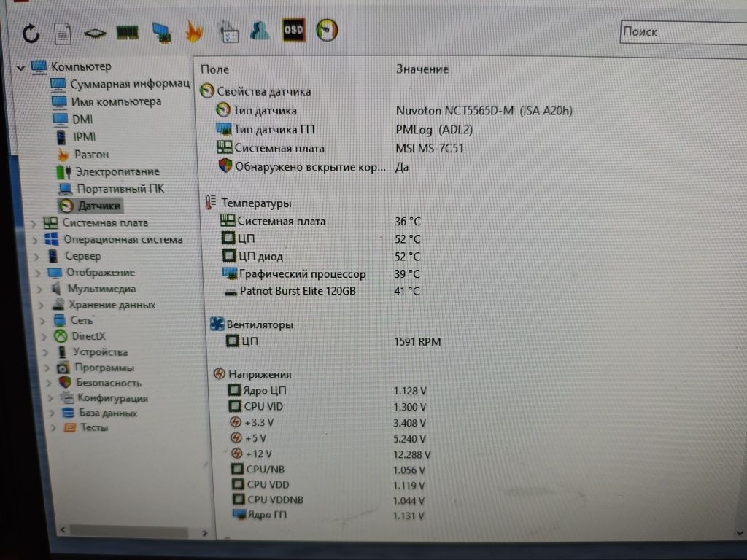The image size is (747, 560).
Task: Click the Refresh toolbar icon
Action: pyautogui.click(x=31, y=34)
